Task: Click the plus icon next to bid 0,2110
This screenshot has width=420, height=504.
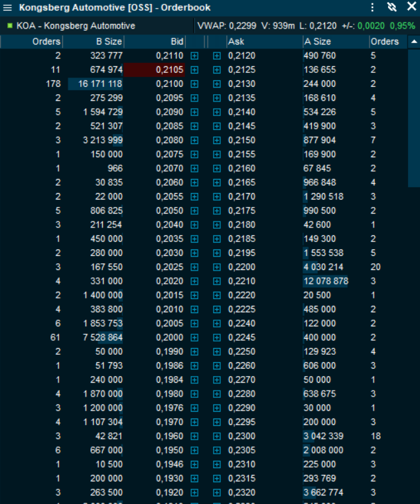Action: [194, 56]
